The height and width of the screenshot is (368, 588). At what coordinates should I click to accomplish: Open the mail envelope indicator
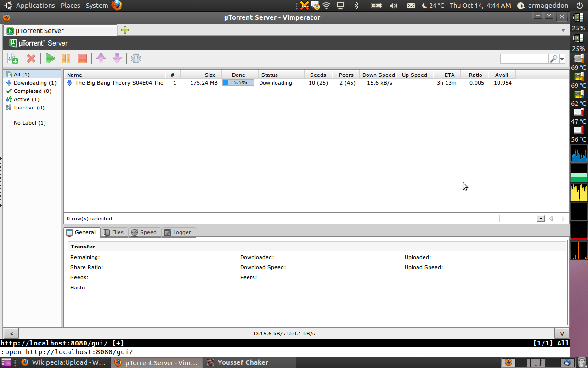(411, 6)
